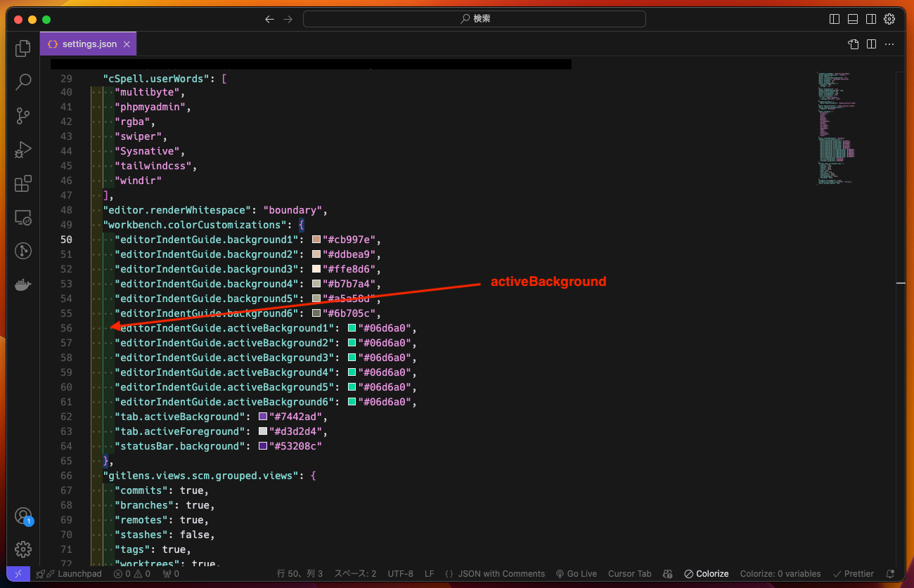Click the "tailwindcss" string on line 45
914x588 pixels.
point(153,166)
